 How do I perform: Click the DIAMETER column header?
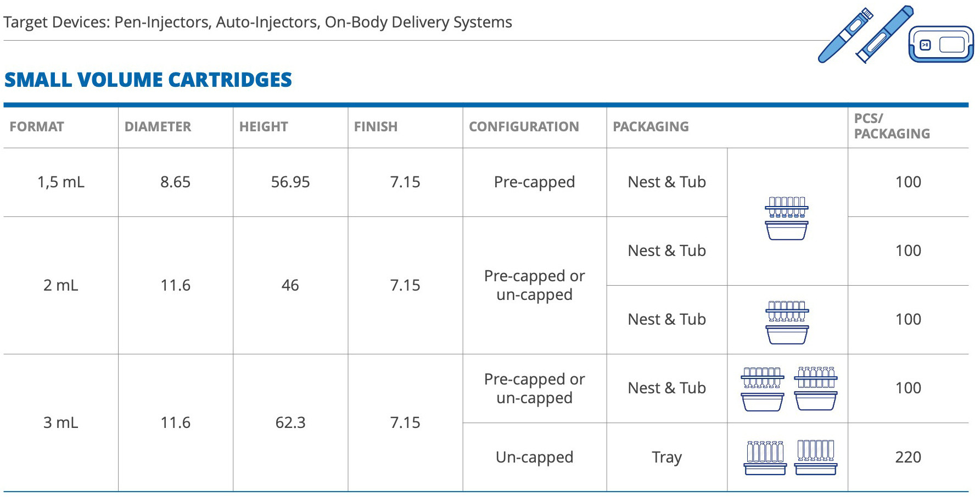(x=158, y=127)
